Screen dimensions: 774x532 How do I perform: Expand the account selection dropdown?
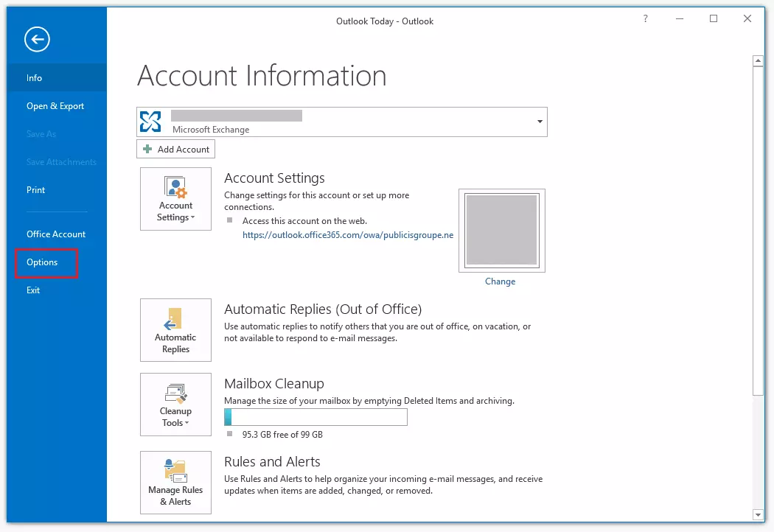point(539,122)
